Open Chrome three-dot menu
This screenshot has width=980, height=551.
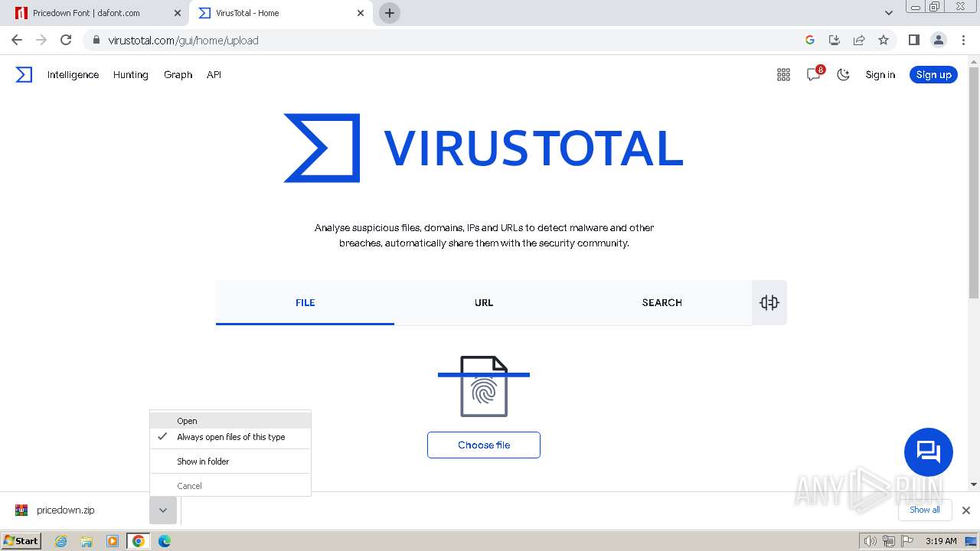click(962, 40)
